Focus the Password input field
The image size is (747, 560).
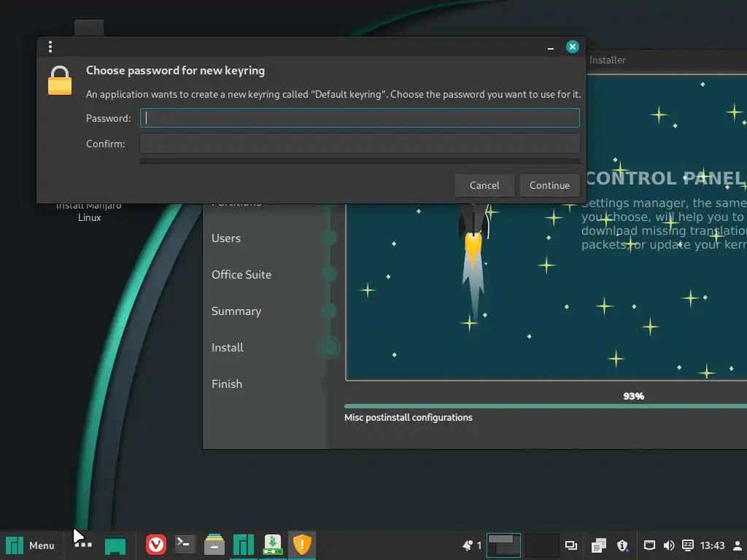[360, 117]
